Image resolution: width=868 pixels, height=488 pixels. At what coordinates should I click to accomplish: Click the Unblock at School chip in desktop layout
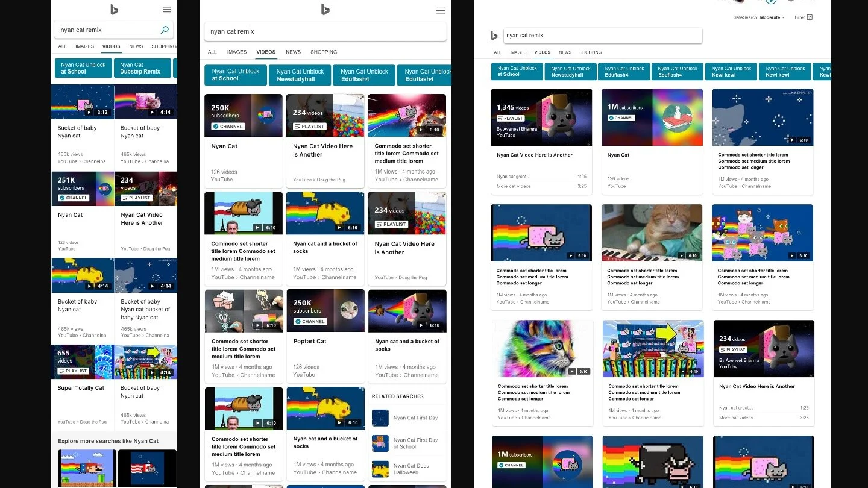pos(517,72)
